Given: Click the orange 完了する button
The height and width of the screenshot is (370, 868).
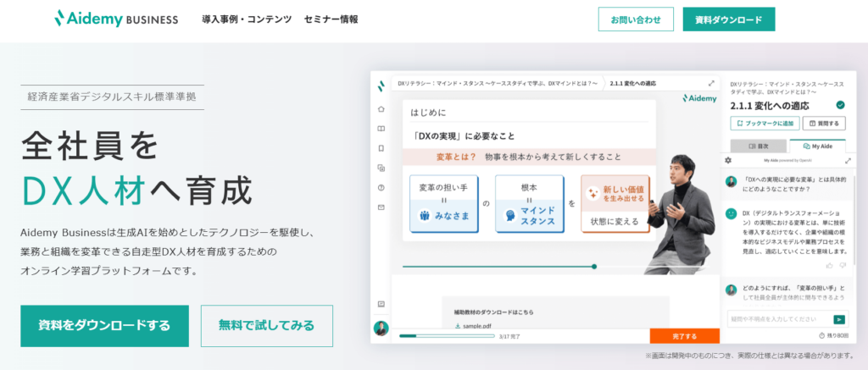Looking at the screenshot, I should 685,336.
